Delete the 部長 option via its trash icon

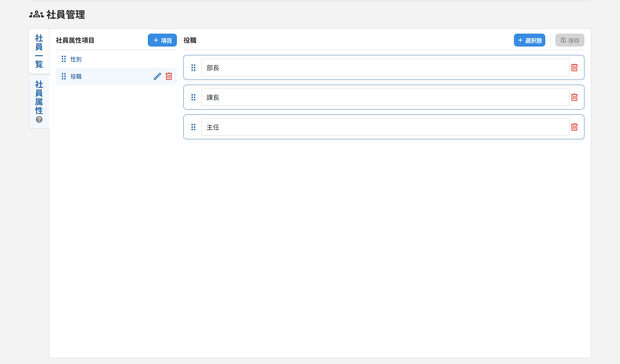tap(574, 68)
